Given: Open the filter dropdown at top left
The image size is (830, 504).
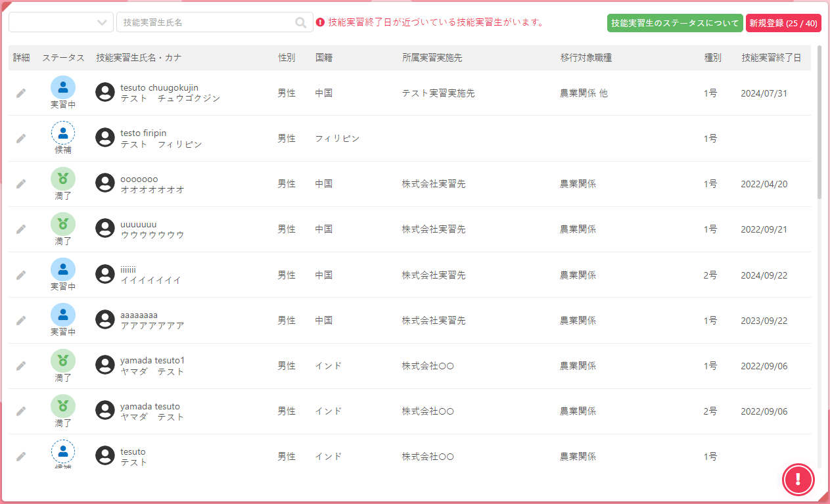Looking at the screenshot, I should [x=60, y=22].
